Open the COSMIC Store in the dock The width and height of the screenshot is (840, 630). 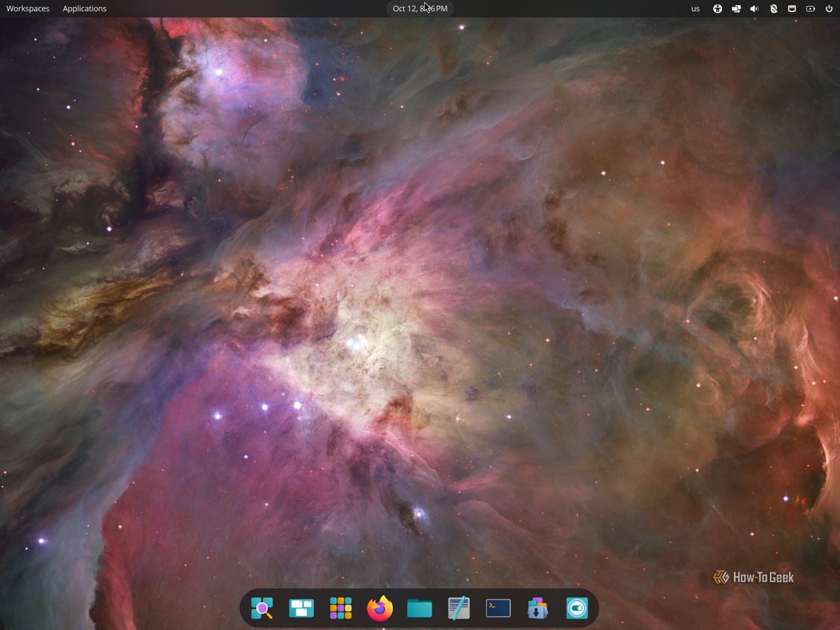tap(538, 608)
